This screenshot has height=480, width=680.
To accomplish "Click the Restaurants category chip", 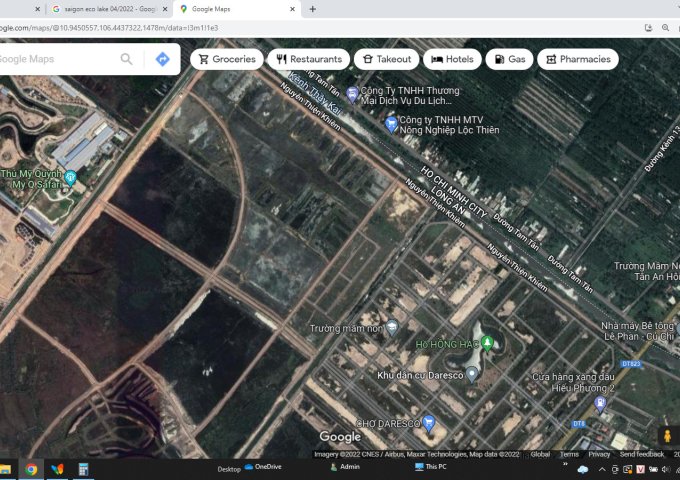I will (x=309, y=59).
